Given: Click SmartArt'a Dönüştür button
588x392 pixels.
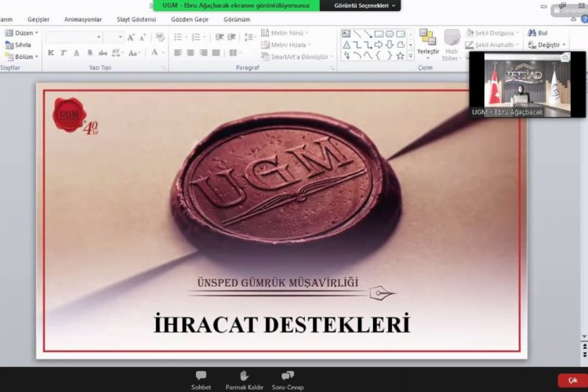Looking at the screenshot, I should pyautogui.click(x=297, y=56).
